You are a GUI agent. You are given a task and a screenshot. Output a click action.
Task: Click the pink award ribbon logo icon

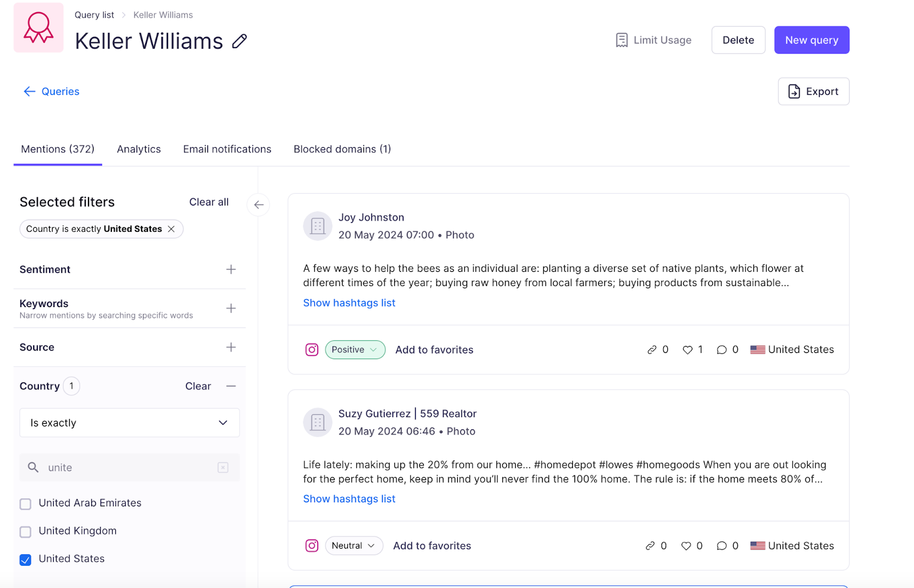(x=38, y=27)
